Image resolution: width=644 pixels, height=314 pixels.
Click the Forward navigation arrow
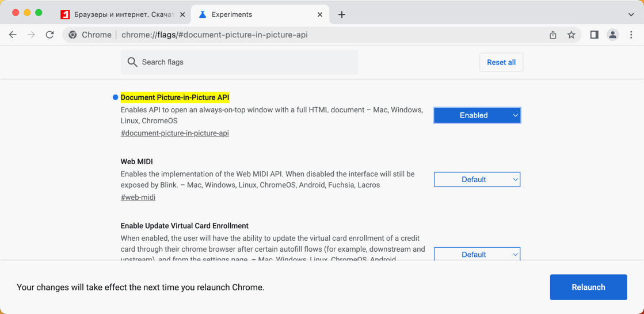point(31,35)
